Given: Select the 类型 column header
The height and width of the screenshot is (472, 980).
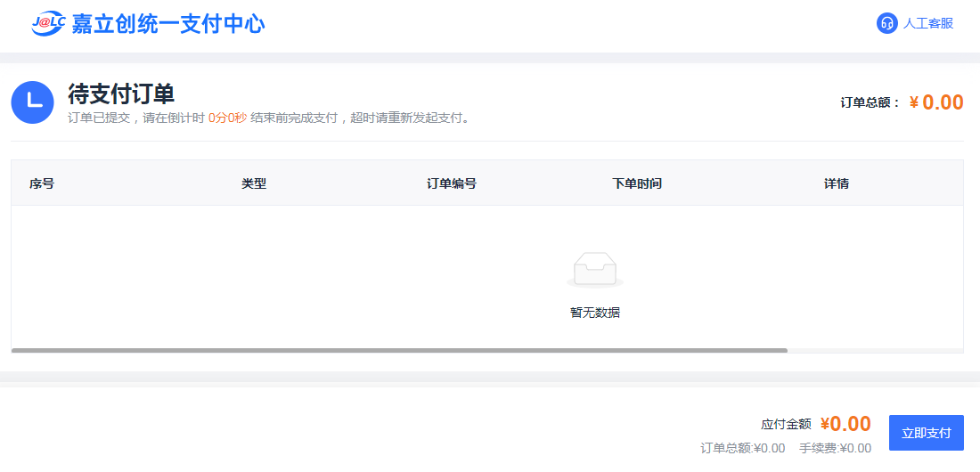Looking at the screenshot, I should pyautogui.click(x=254, y=183).
